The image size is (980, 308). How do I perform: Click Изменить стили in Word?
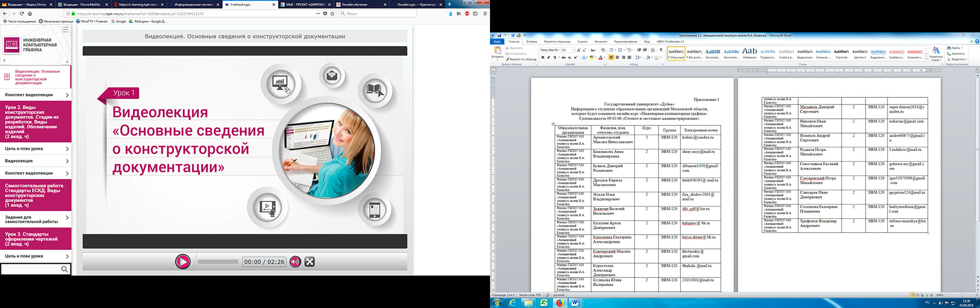pos(936,54)
